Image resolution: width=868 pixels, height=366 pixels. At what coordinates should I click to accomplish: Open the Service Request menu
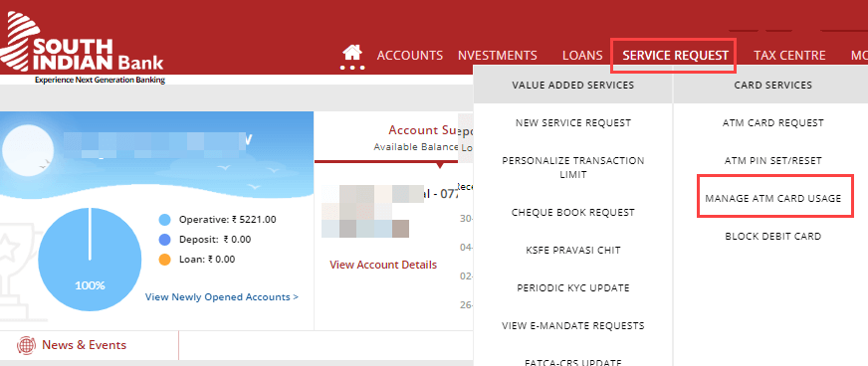tap(675, 56)
